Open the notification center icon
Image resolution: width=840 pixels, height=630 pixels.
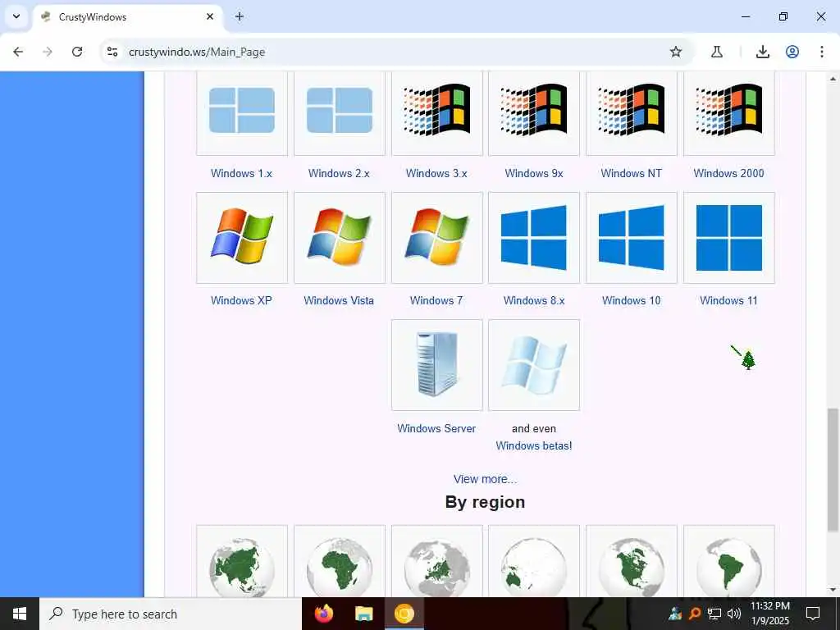point(813,614)
